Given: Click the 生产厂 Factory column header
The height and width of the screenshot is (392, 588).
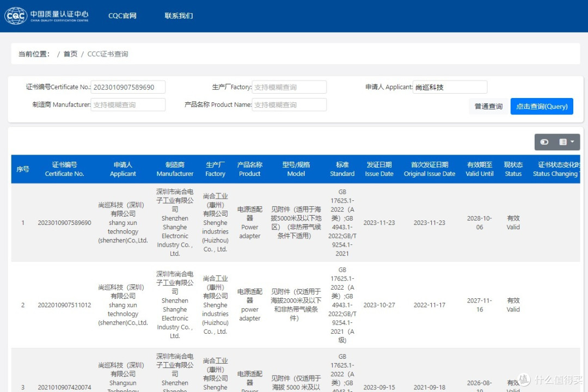Looking at the screenshot, I should click(x=215, y=169).
